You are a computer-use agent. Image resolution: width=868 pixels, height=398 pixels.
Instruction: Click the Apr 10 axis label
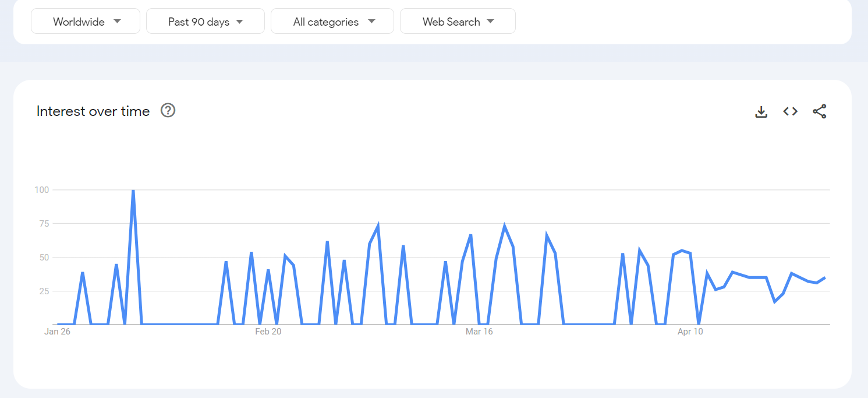coord(690,332)
